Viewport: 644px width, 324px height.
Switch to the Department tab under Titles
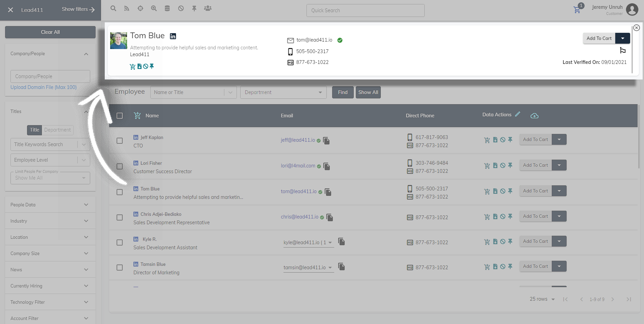click(x=57, y=130)
